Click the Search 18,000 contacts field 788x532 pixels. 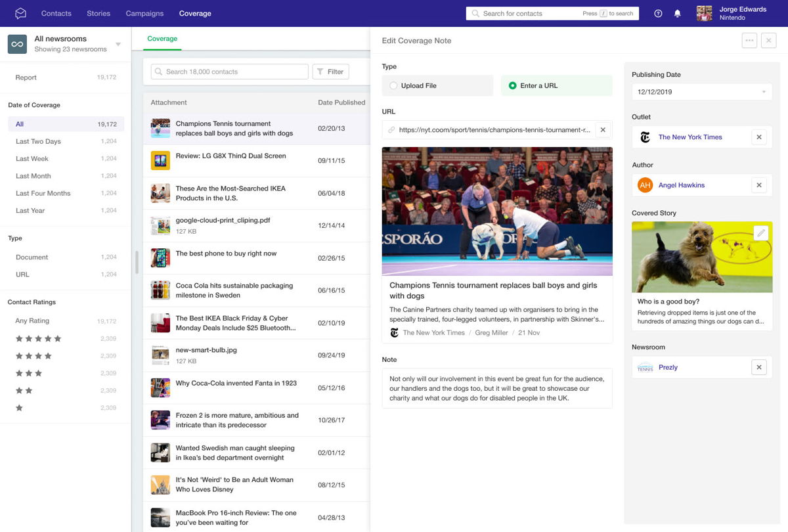(229, 72)
